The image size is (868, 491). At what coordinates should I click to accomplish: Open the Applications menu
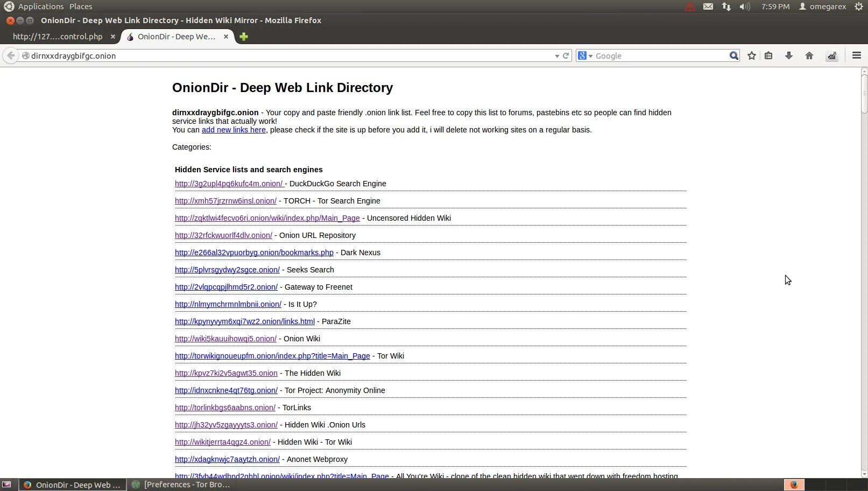click(41, 6)
